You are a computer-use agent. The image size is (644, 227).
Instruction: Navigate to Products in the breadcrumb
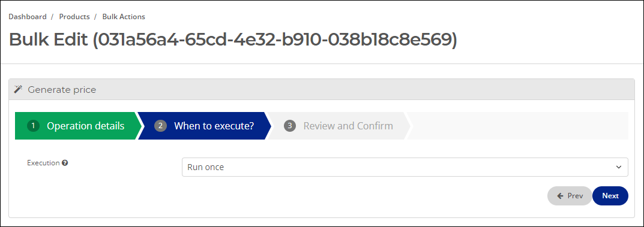click(x=74, y=17)
